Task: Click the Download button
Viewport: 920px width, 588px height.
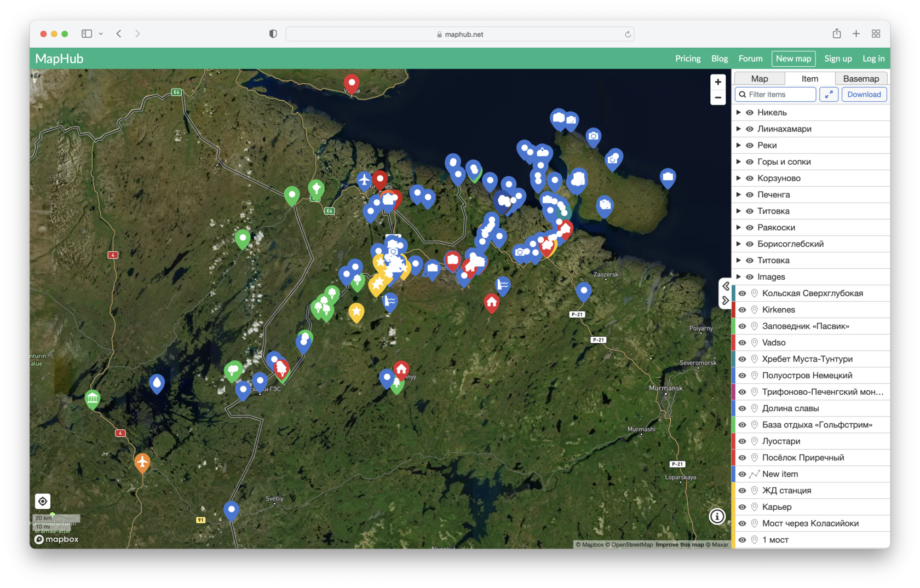Action: [864, 94]
